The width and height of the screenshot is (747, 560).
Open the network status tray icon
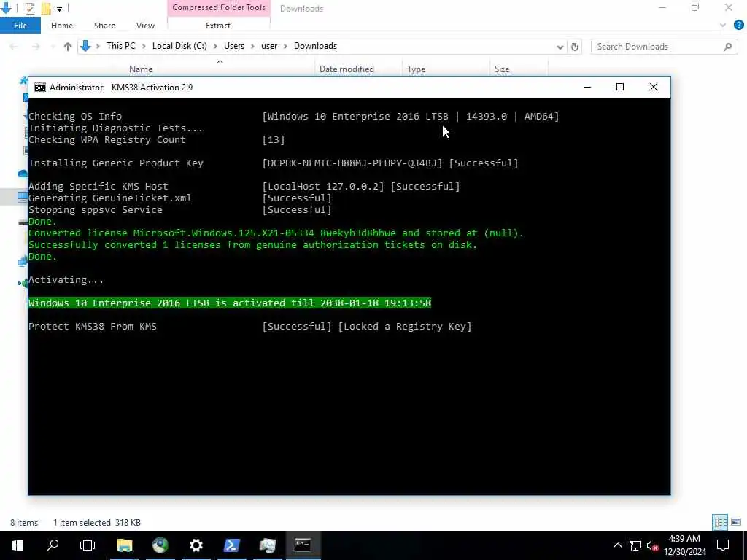(x=635, y=545)
